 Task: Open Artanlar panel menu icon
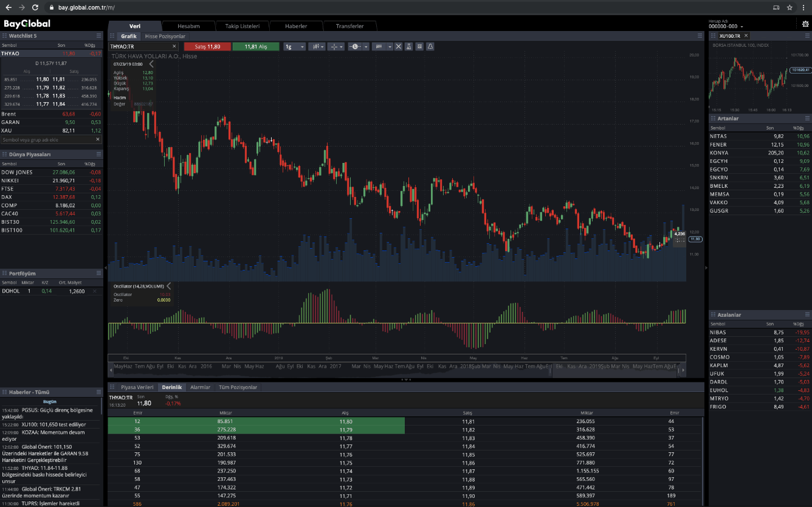pos(807,119)
